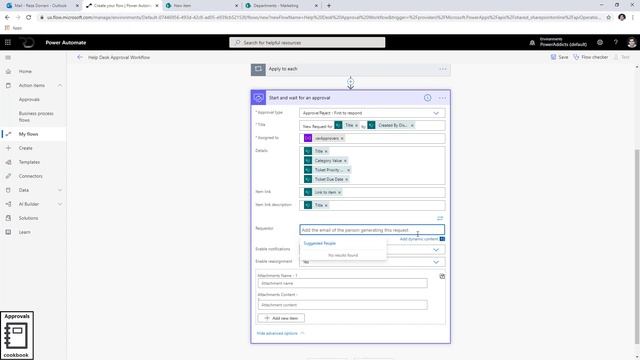Open the Start and wait for an approval ellipsis menu
The image size is (640, 360).
442,98
